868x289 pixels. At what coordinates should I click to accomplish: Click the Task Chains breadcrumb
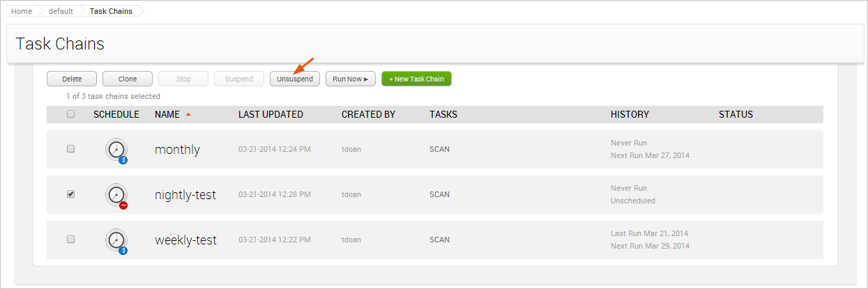point(111,11)
